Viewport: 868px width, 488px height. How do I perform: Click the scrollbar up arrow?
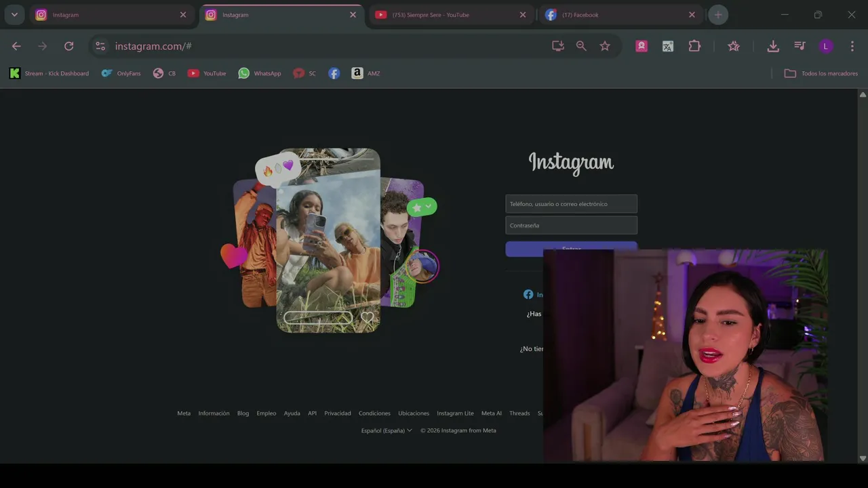click(863, 95)
